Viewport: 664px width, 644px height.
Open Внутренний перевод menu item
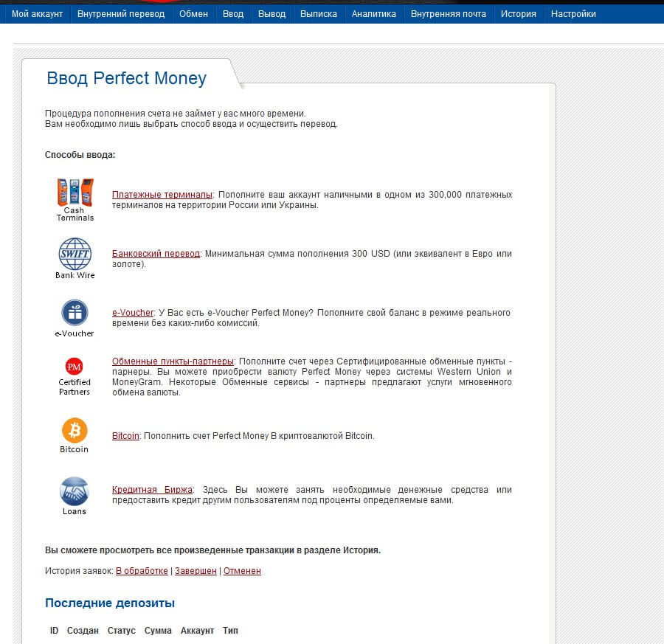point(121,14)
